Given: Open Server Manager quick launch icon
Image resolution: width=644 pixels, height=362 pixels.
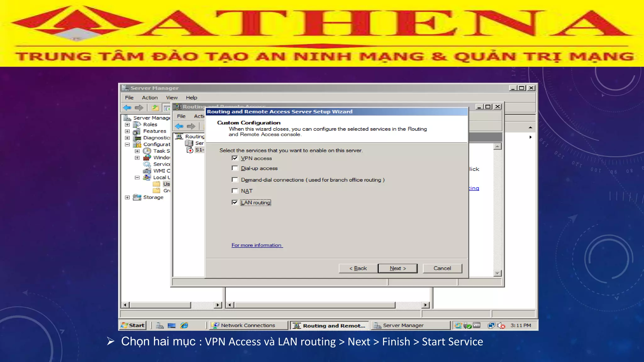Looking at the screenshot, I should click(x=160, y=326).
